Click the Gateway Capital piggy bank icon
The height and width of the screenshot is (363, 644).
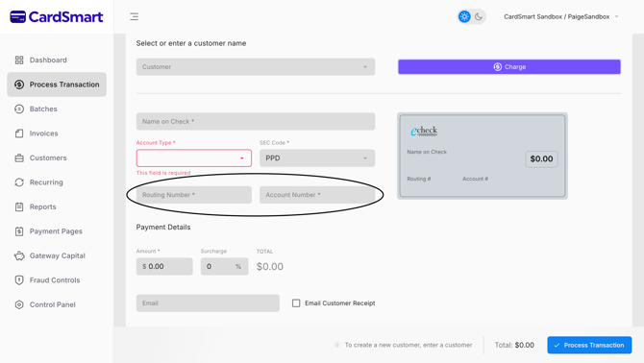click(x=19, y=255)
